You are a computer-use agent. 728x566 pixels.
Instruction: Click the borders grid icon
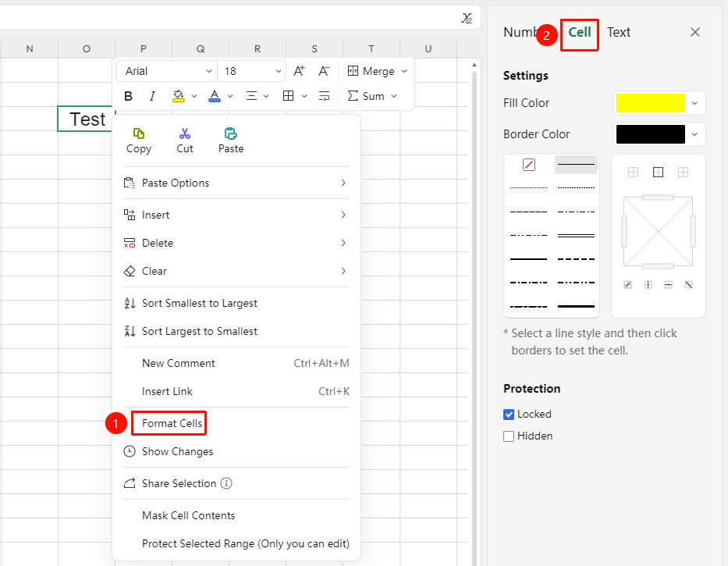(x=289, y=96)
